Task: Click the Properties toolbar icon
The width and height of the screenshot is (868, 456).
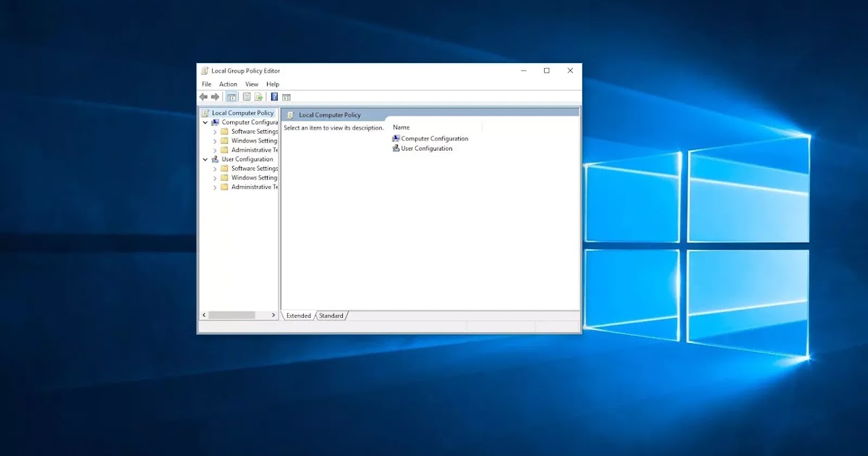Action: [247, 97]
